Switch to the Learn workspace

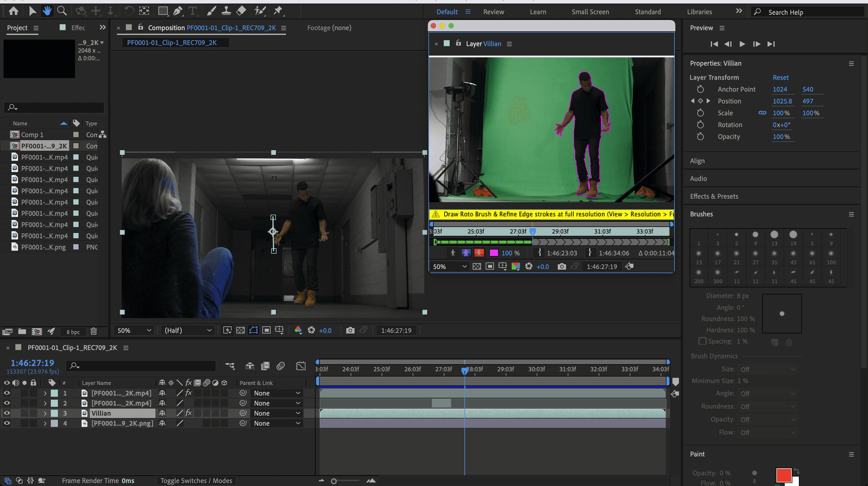(x=538, y=12)
